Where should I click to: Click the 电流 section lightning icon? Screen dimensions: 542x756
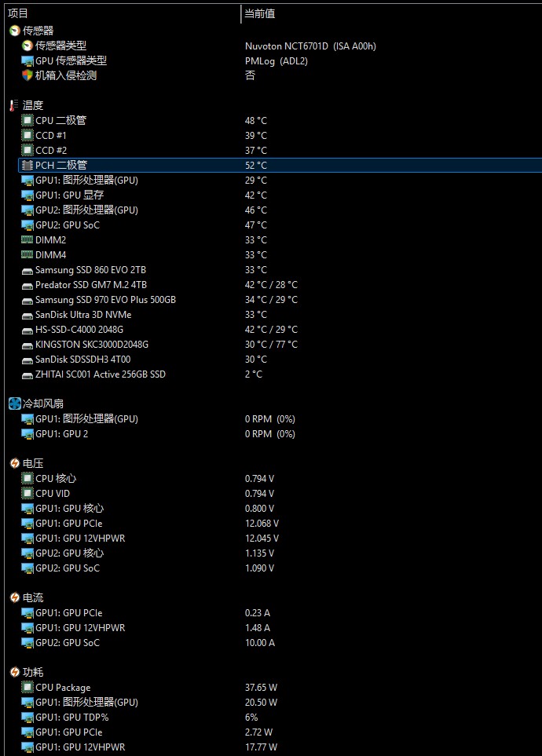click(14, 598)
